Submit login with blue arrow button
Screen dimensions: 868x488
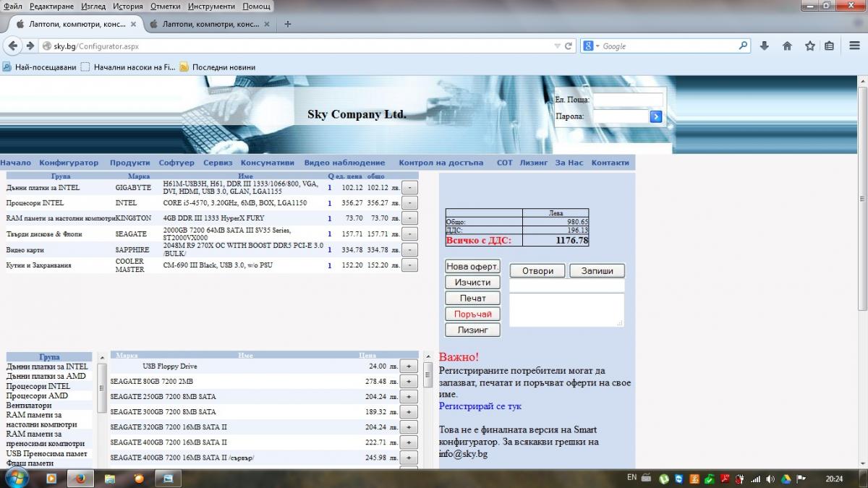point(656,116)
